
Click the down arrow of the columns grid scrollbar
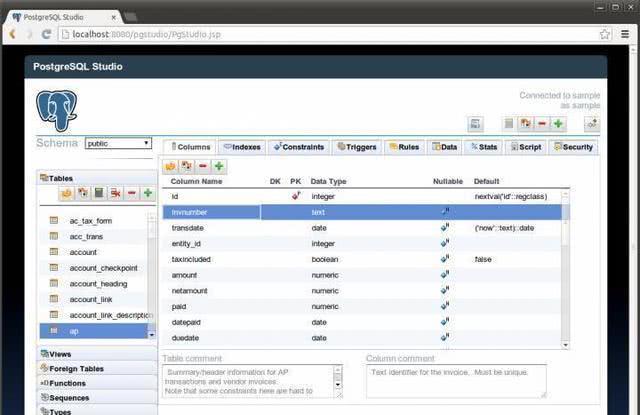pos(565,345)
